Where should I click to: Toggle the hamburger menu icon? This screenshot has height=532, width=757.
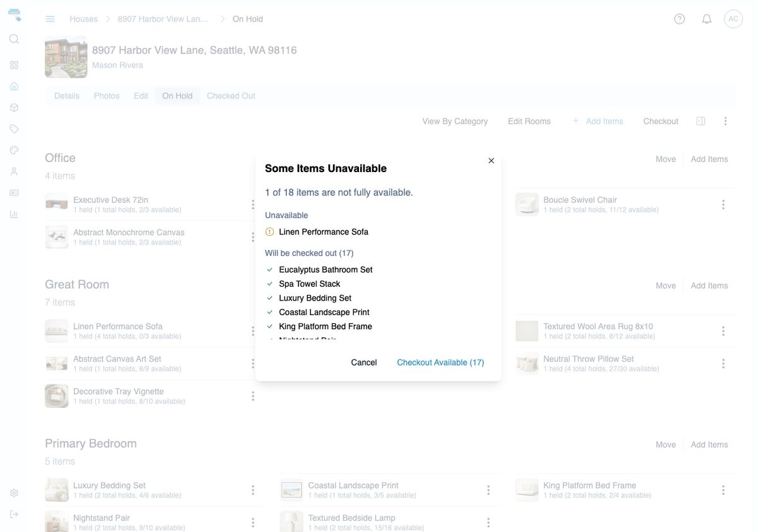coord(50,19)
